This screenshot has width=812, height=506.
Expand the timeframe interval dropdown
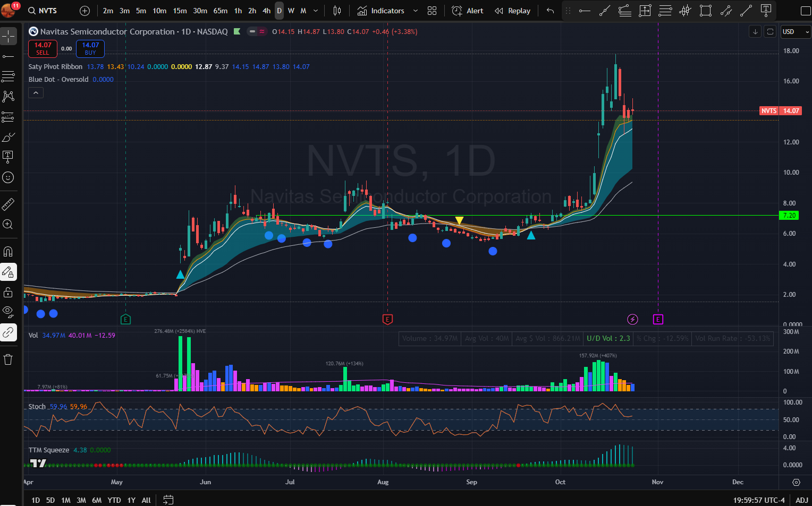[x=316, y=11]
